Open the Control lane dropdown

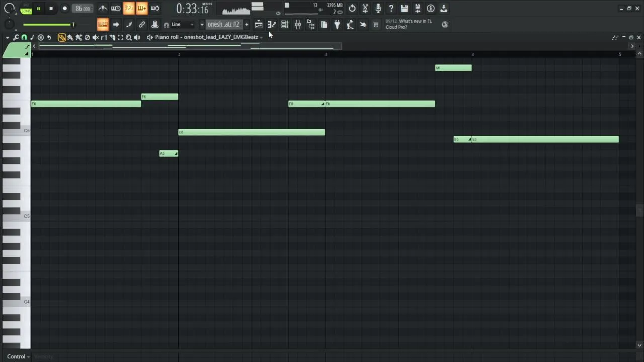[x=18, y=357]
